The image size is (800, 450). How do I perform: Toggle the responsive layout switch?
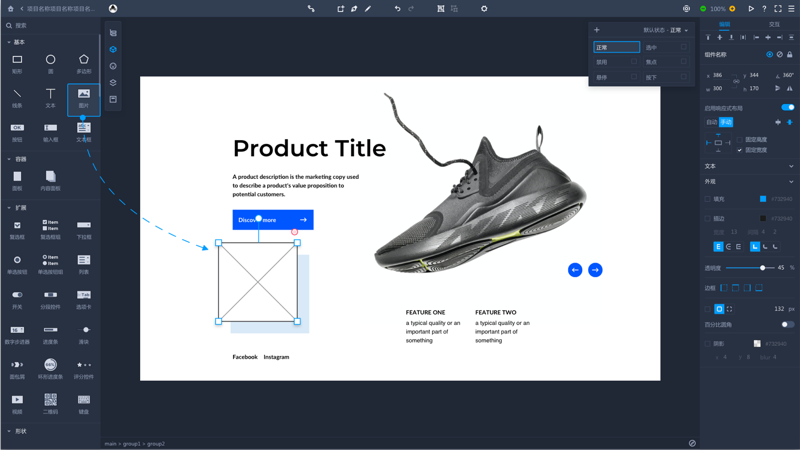pyautogui.click(x=788, y=107)
